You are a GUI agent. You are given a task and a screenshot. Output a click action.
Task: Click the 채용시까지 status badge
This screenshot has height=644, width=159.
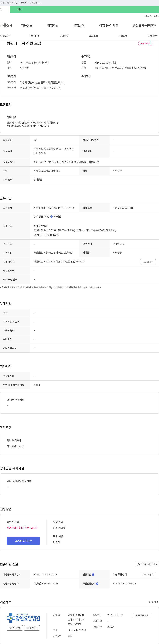coord(145,44)
